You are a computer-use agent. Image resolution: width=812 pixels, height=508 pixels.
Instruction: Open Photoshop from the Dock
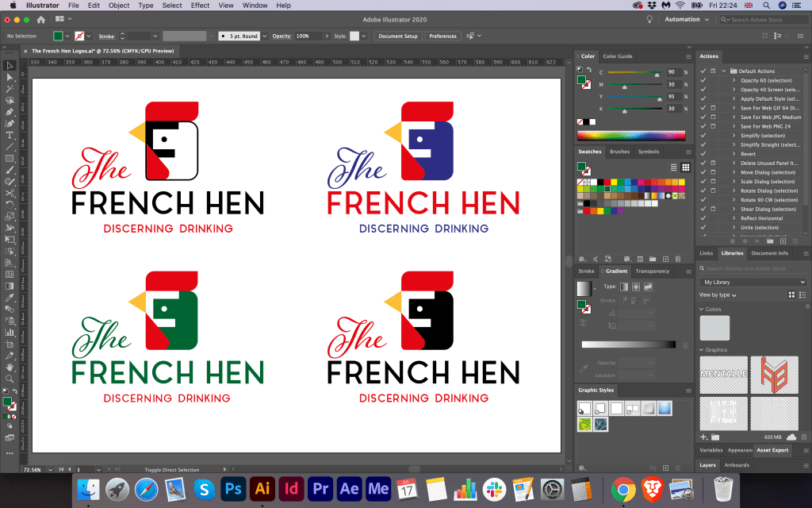point(233,488)
